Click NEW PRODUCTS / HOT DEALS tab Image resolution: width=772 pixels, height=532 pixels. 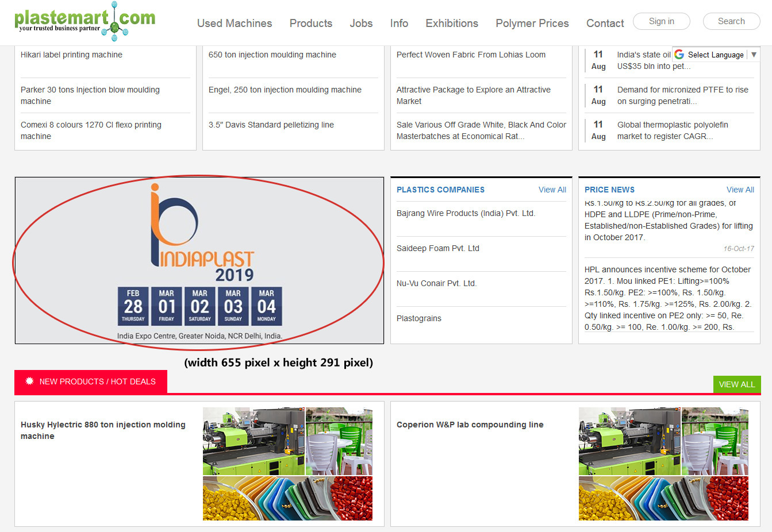coord(91,381)
